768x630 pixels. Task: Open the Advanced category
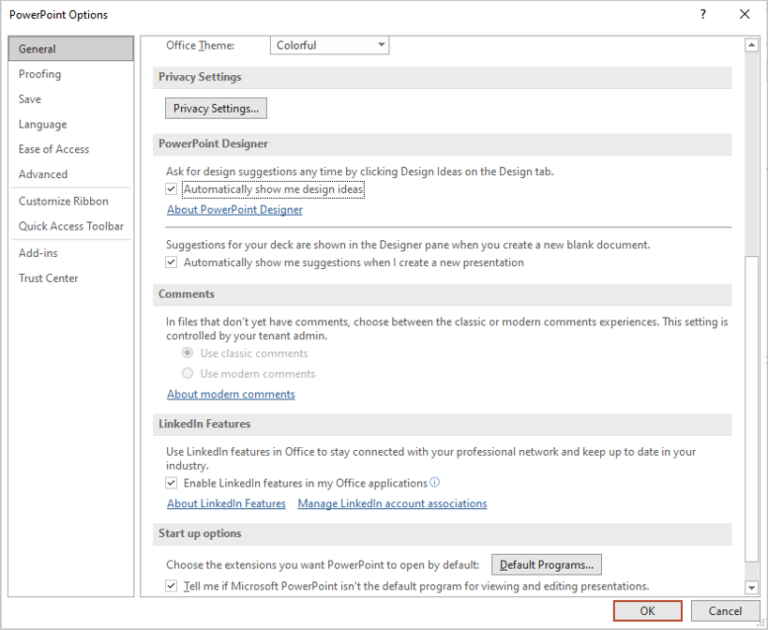pos(71,174)
